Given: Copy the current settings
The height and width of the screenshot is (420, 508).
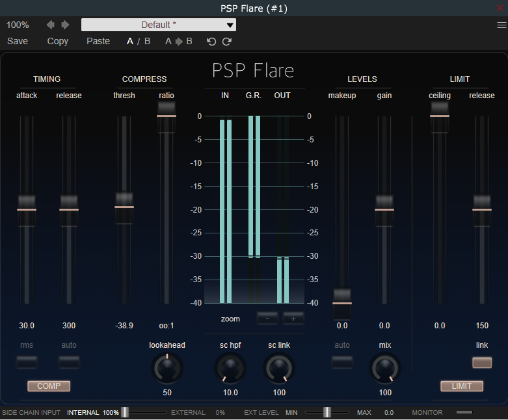Looking at the screenshot, I should [x=58, y=41].
